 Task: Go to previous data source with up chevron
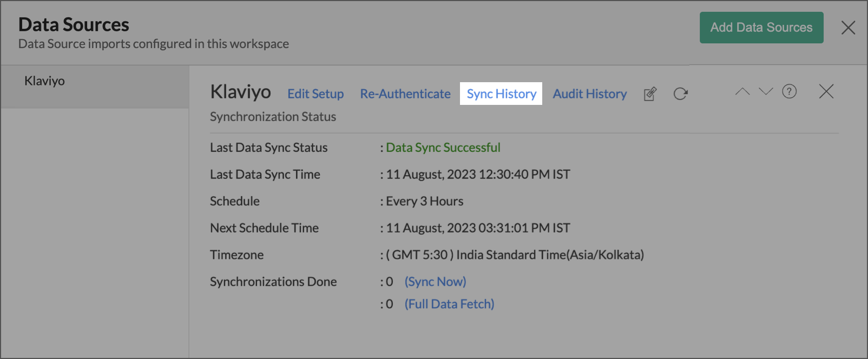pyautogui.click(x=742, y=92)
